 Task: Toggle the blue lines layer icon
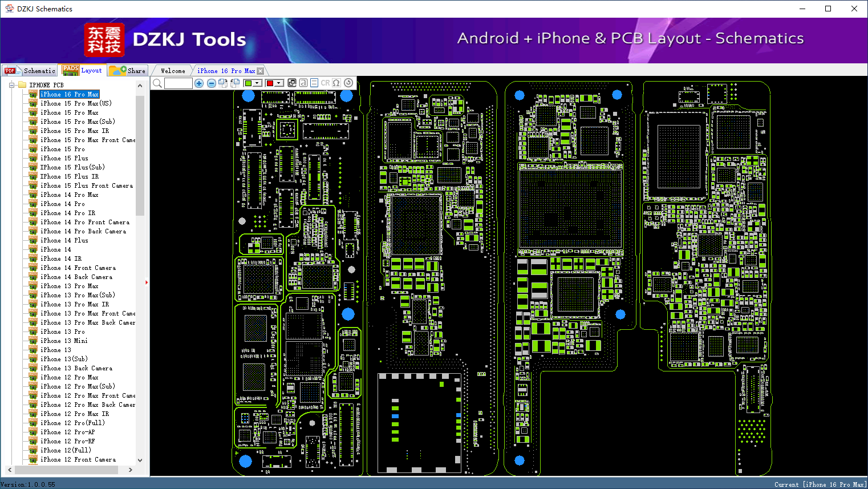(314, 83)
